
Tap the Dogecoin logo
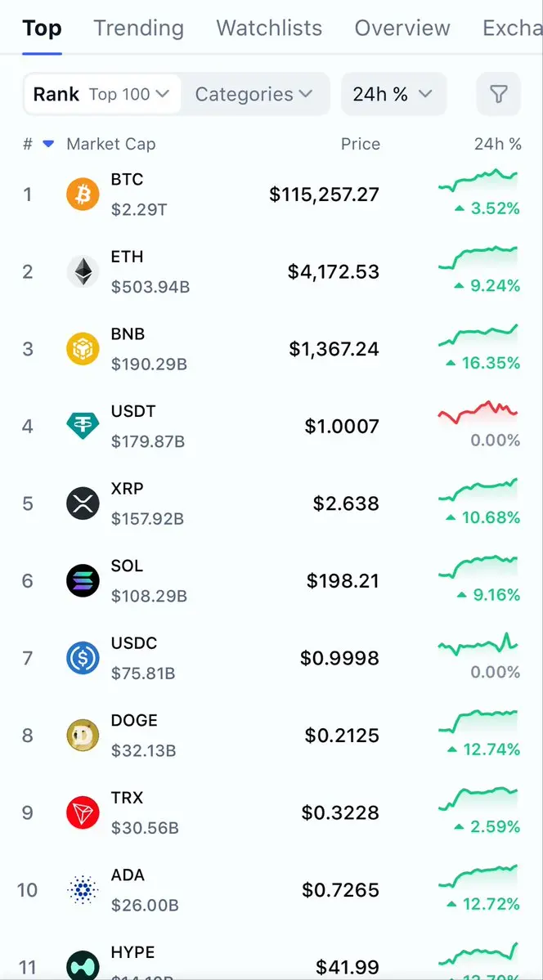click(83, 735)
